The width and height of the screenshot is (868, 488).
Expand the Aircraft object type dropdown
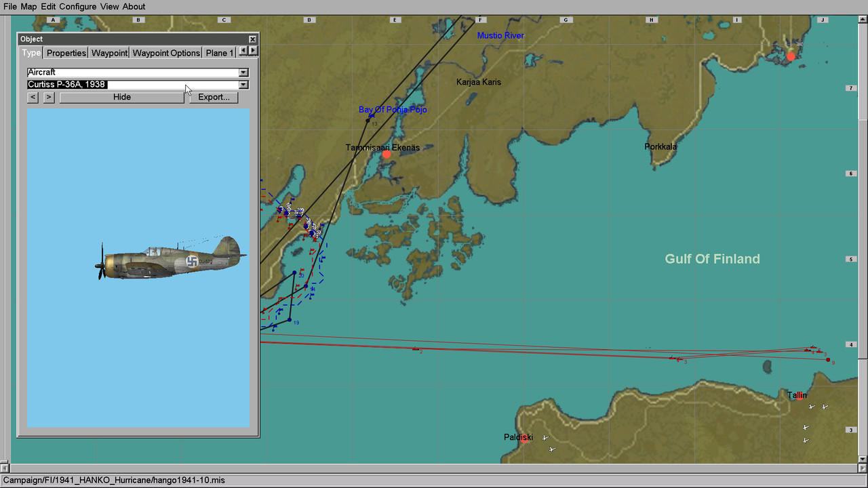pyautogui.click(x=243, y=73)
